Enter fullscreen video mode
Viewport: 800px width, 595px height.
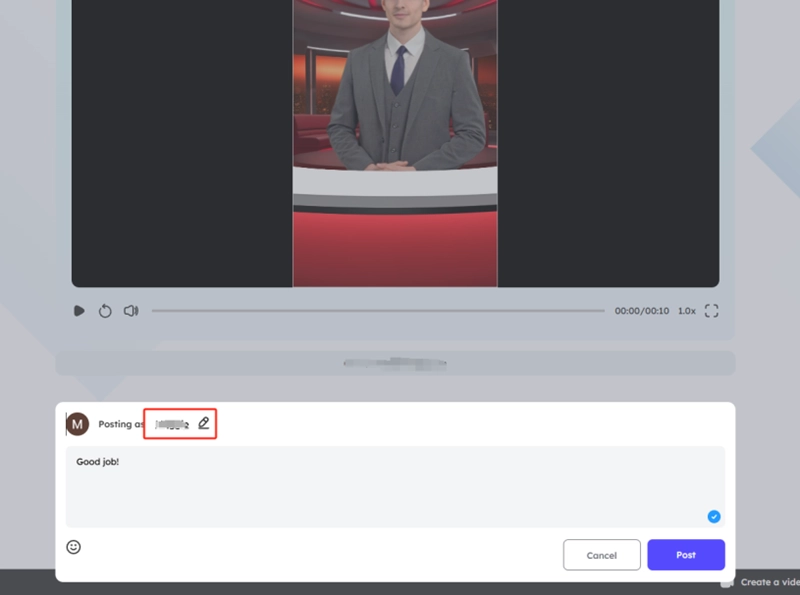coord(712,311)
